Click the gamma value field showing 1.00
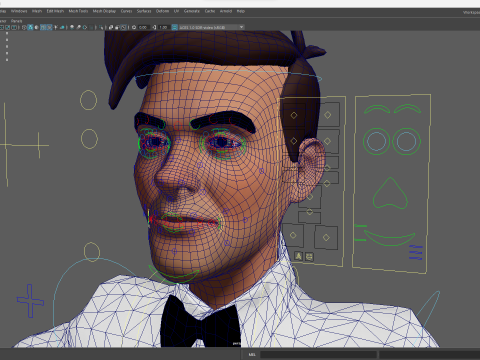The height and width of the screenshot is (360, 480). click(163, 27)
